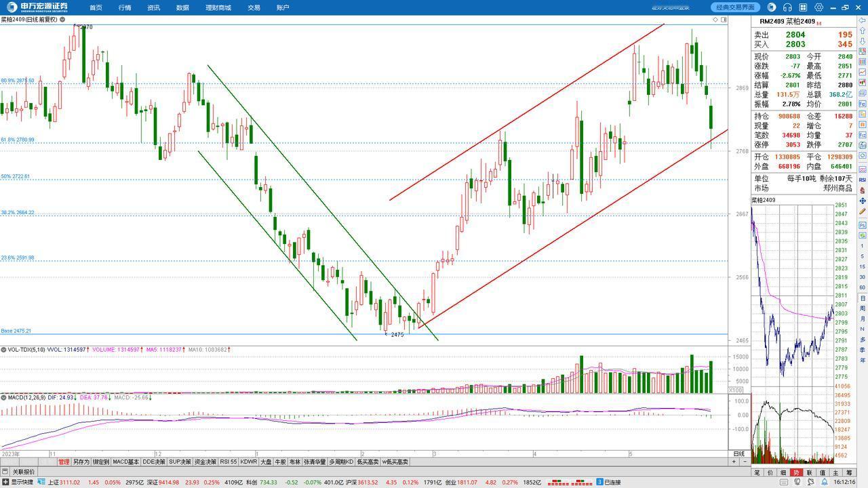Click the 另存为 save-as tab
Image resolution: width=868 pixels, height=488 pixels.
tap(81, 462)
